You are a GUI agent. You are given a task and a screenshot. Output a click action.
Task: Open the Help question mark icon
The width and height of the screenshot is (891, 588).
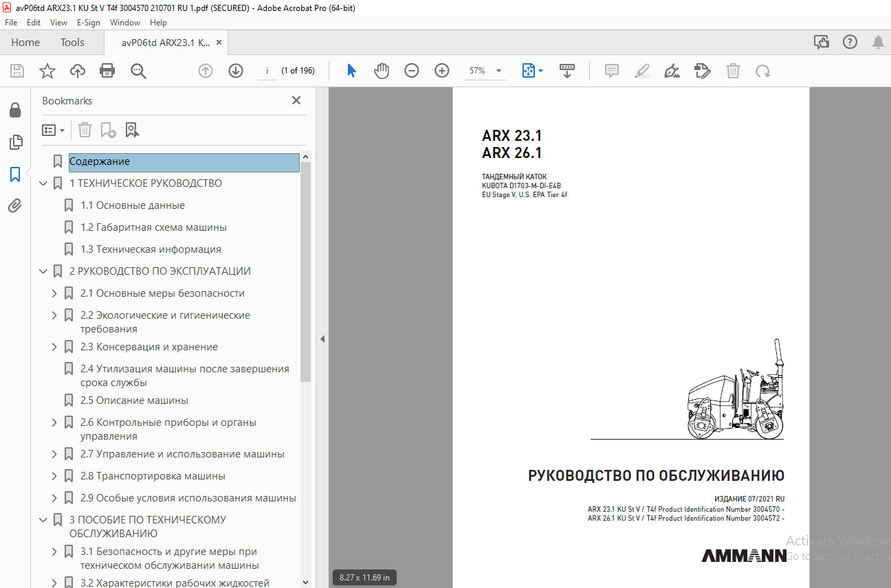tap(850, 42)
